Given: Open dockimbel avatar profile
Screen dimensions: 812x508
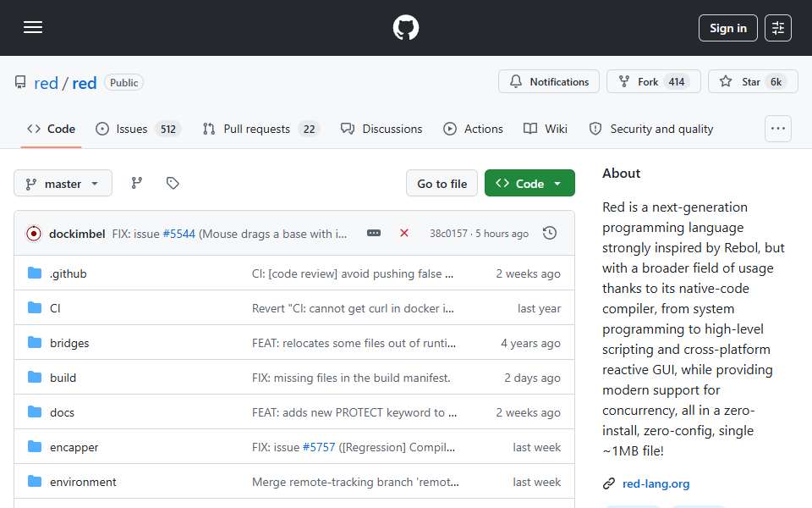Looking at the screenshot, I should (x=34, y=234).
